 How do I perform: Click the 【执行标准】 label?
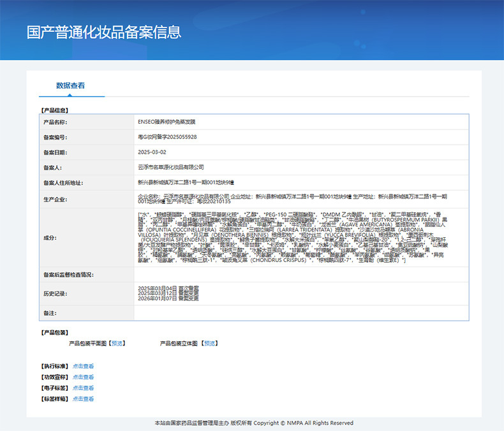[x=55, y=366]
